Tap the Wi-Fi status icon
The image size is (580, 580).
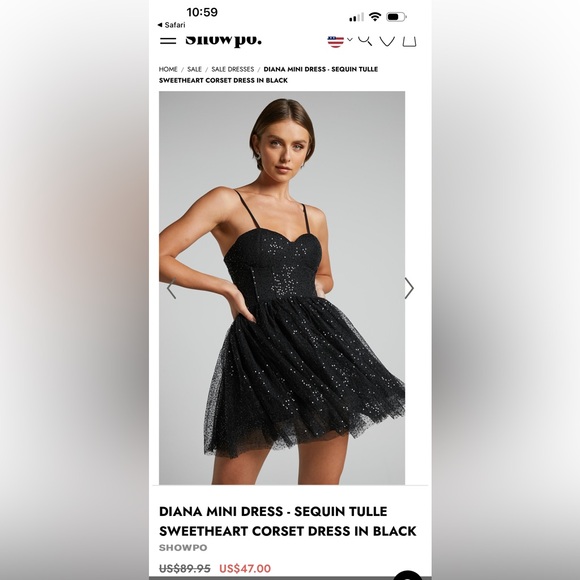pyautogui.click(x=375, y=17)
